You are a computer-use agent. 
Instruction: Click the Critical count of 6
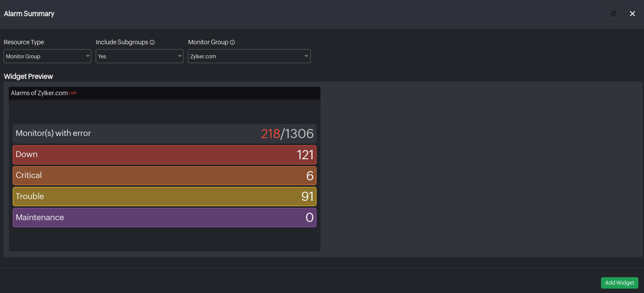pyautogui.click(x=310, y=176)
